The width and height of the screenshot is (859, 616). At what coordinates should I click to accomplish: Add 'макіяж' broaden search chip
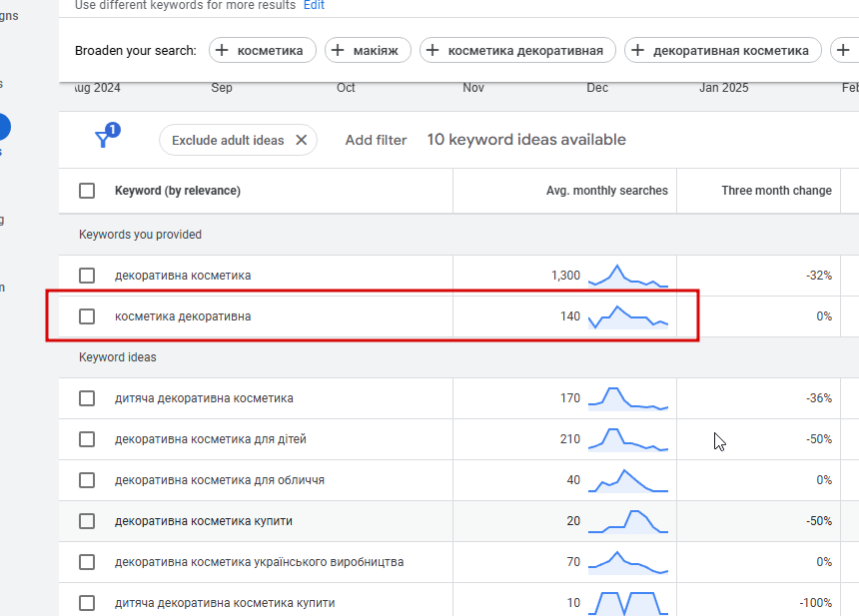[368, 50]
